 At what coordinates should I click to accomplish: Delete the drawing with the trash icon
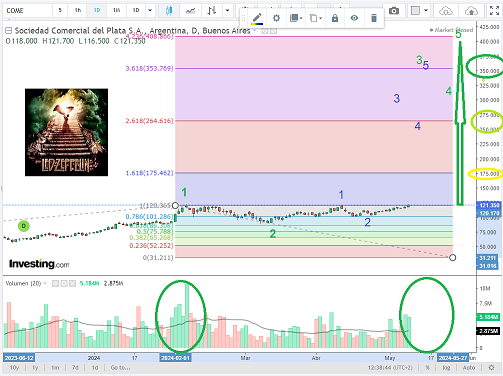(x=374, y=18)
